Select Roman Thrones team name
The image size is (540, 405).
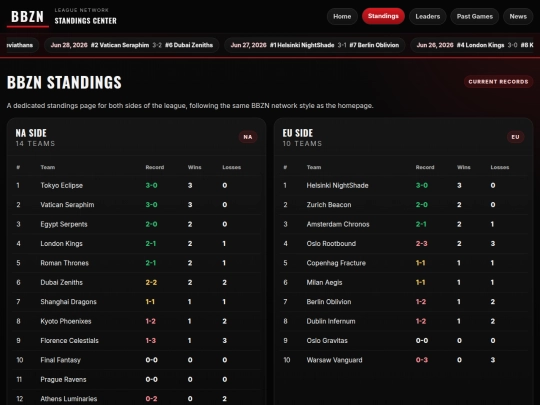pyautogui.click(x=64, y=263)
